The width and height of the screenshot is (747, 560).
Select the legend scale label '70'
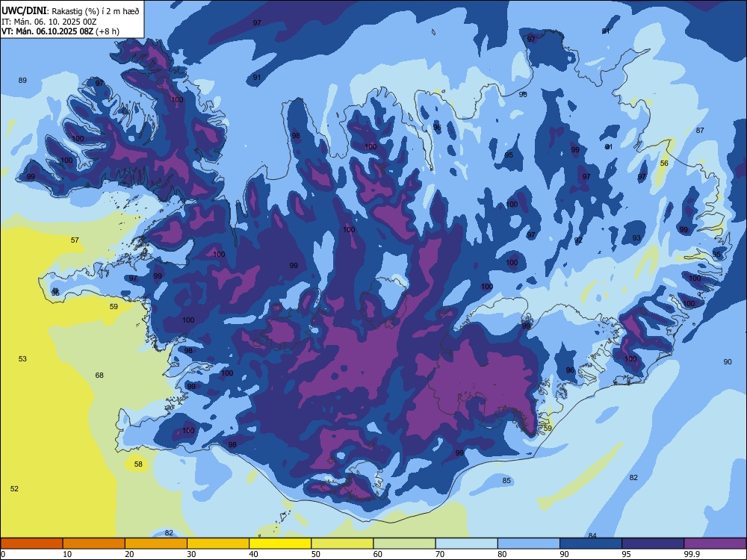pos(440,554)
